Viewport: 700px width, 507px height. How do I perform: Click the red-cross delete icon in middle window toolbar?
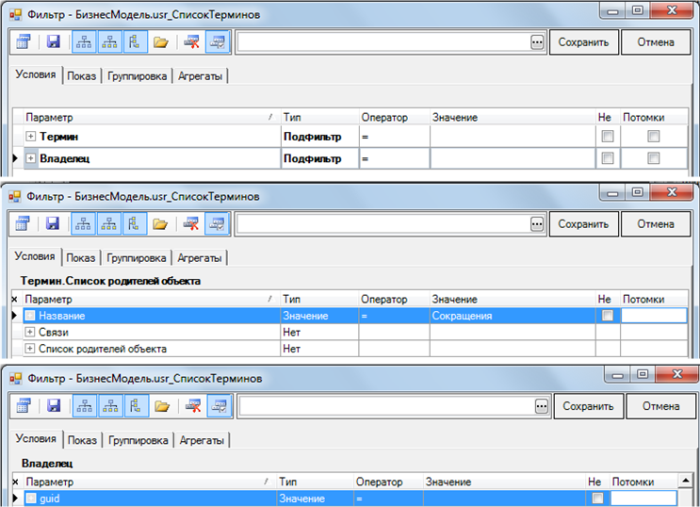pos(190,224)
